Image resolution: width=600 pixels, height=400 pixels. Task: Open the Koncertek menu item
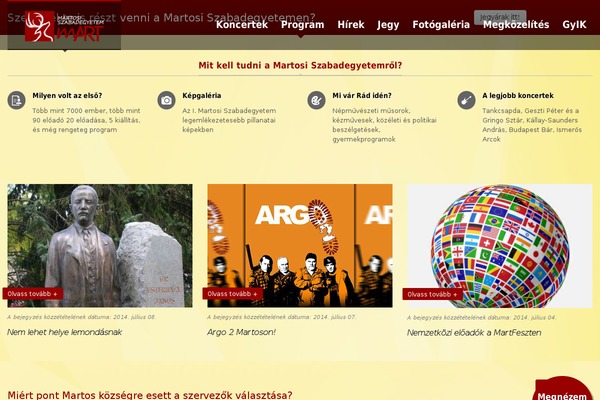click(x=242, y=24)
